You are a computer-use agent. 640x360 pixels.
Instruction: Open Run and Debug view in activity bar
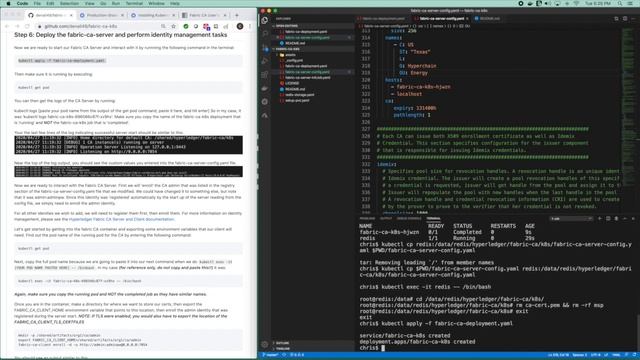pyautogui.click(x=264, y=61)
